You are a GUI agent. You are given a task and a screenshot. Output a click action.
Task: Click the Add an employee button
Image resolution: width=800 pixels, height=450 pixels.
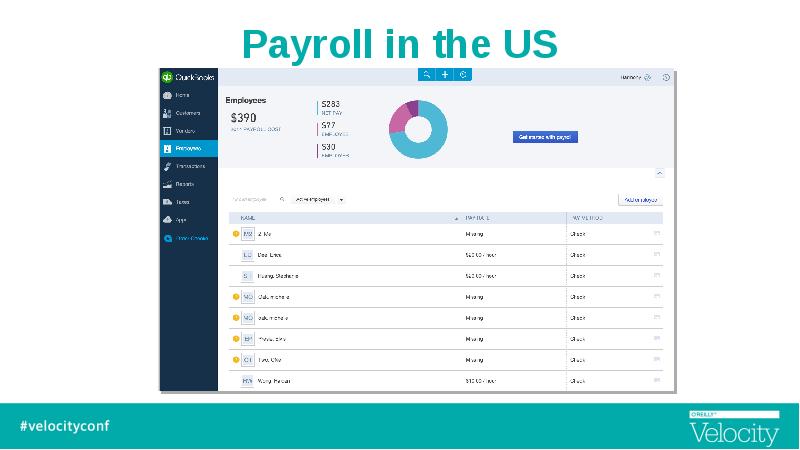pyautogui.click(x=640, y=199)
